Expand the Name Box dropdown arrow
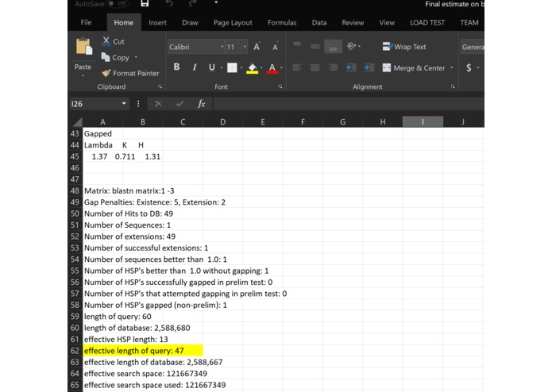The width and height of the screenshot is (552, 392). (124, 104)
